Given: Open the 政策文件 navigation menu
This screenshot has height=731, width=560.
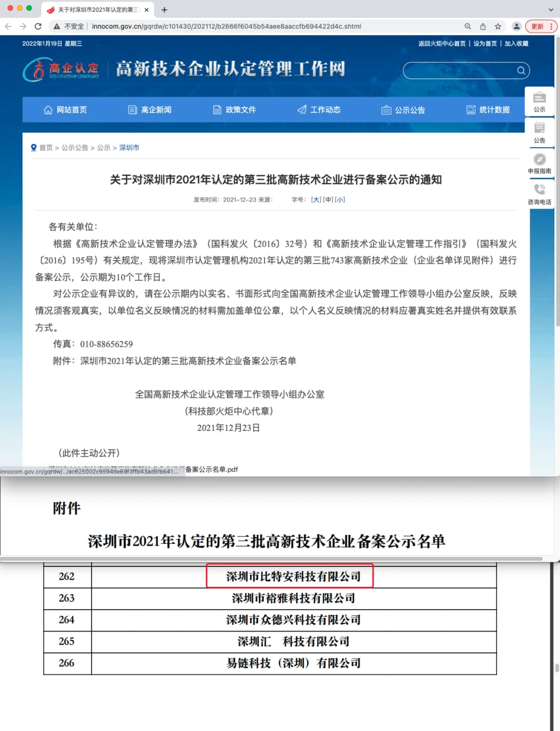Looking at the screenshot, I should tap(234, 110).
